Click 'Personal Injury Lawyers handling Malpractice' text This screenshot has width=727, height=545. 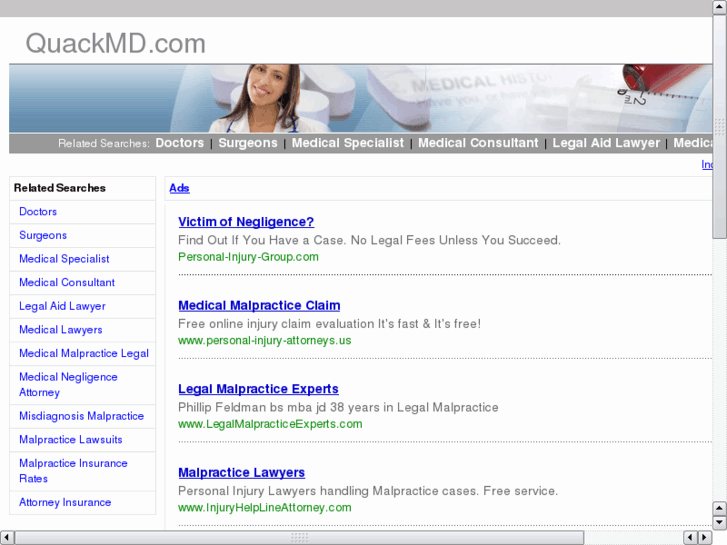point(368,491)
